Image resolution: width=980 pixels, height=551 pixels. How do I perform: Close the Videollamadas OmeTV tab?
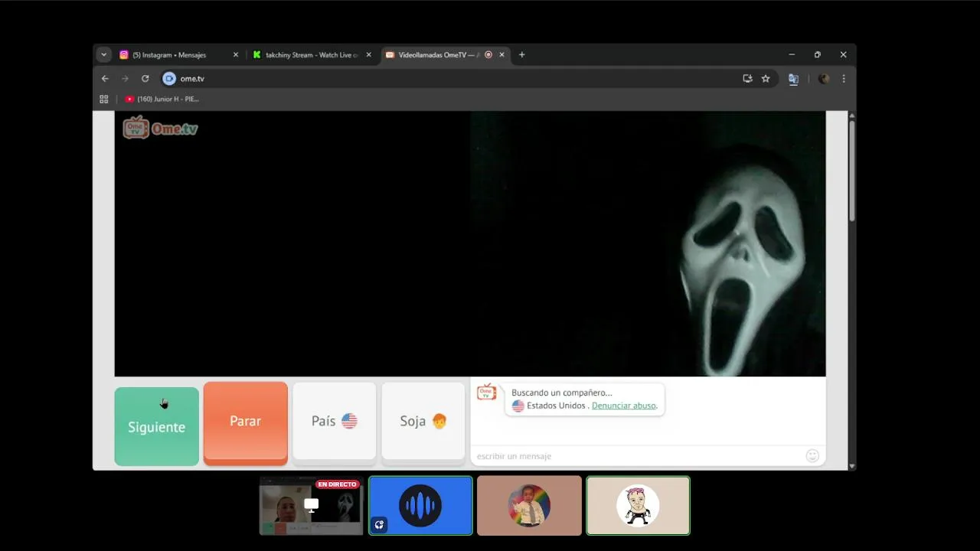coord(502,55)
